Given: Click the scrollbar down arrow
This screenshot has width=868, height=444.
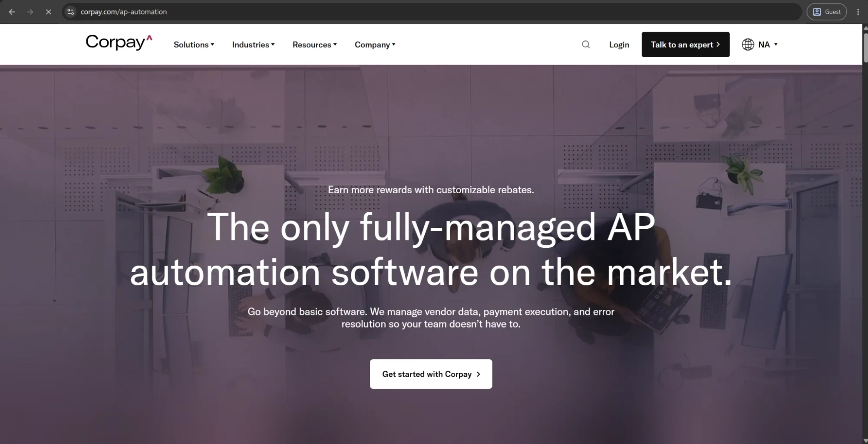Looking at the screenshot, I should pyautogui.click(x=865, y=441).
